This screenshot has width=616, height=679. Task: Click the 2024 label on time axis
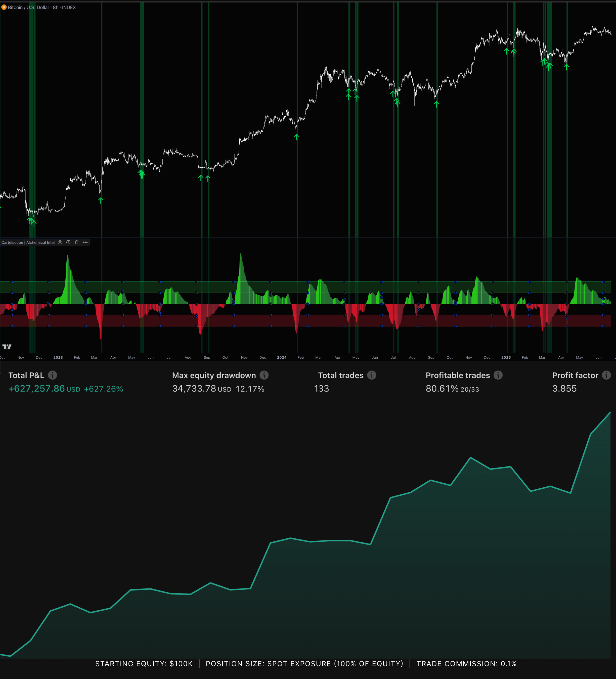tap(282, 357)
